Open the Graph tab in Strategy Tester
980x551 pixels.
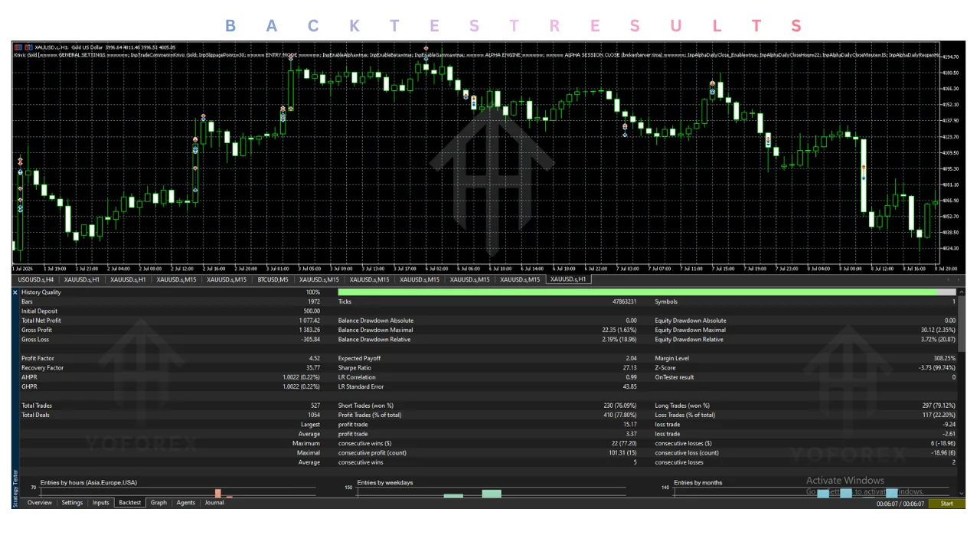point(158,503)
